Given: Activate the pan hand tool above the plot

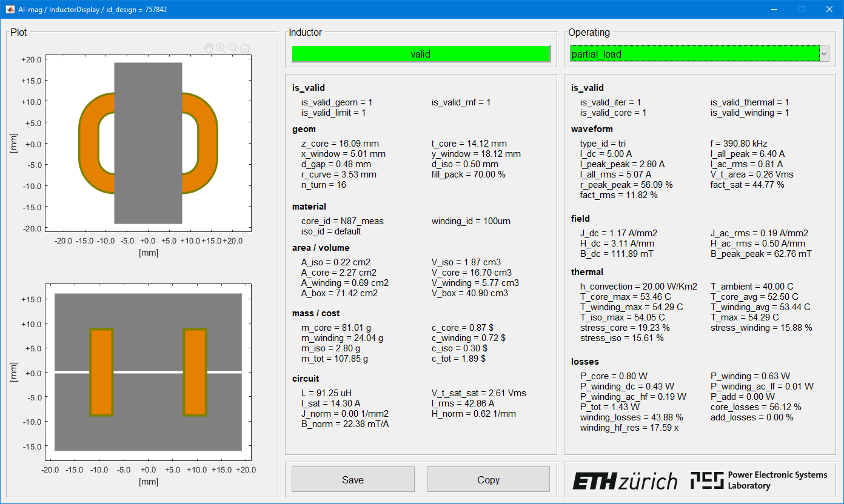Looking at the screenshot, I should (x=209, y=47).
